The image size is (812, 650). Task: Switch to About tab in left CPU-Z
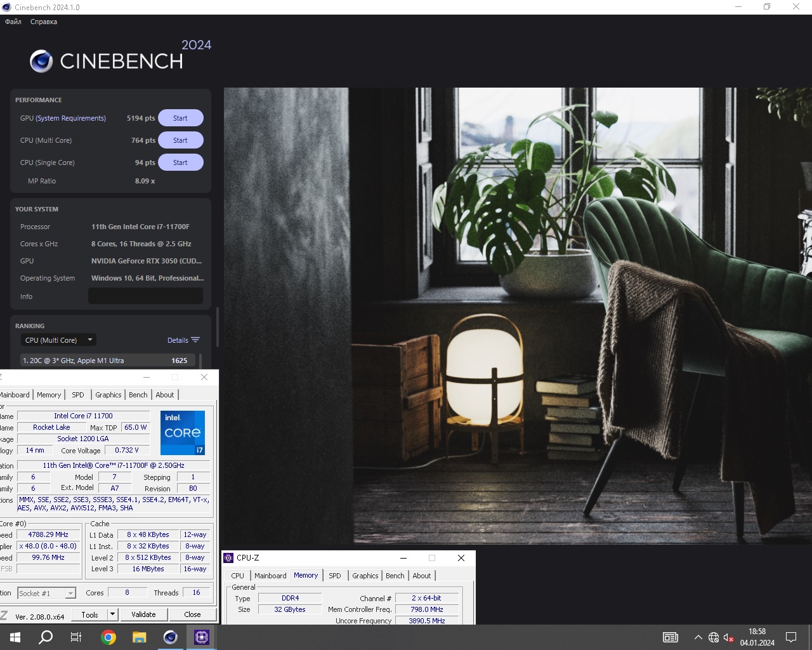pyautogui.click(x=165, y=395)
